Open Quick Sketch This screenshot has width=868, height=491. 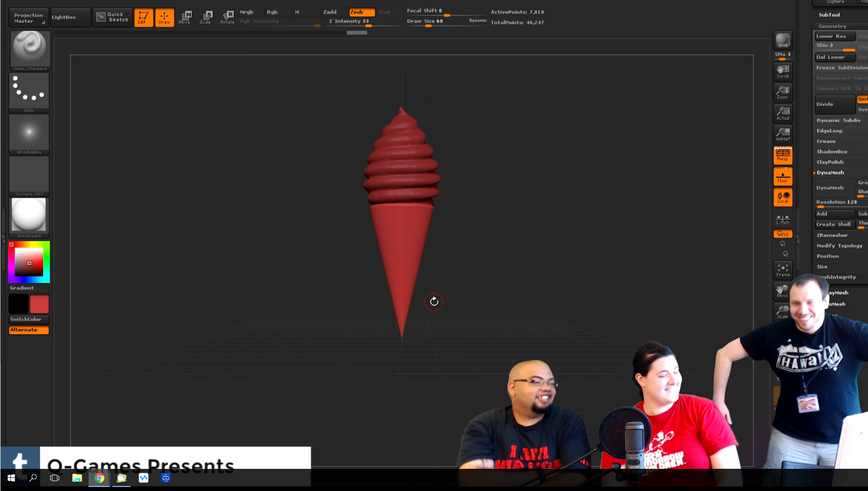[113, 17]
